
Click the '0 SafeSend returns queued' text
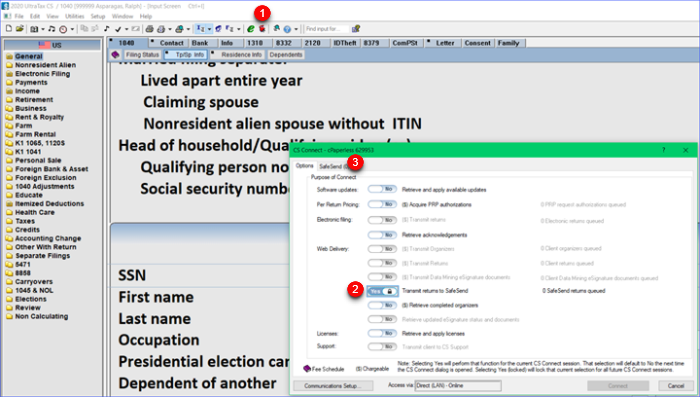click(574, 291)
